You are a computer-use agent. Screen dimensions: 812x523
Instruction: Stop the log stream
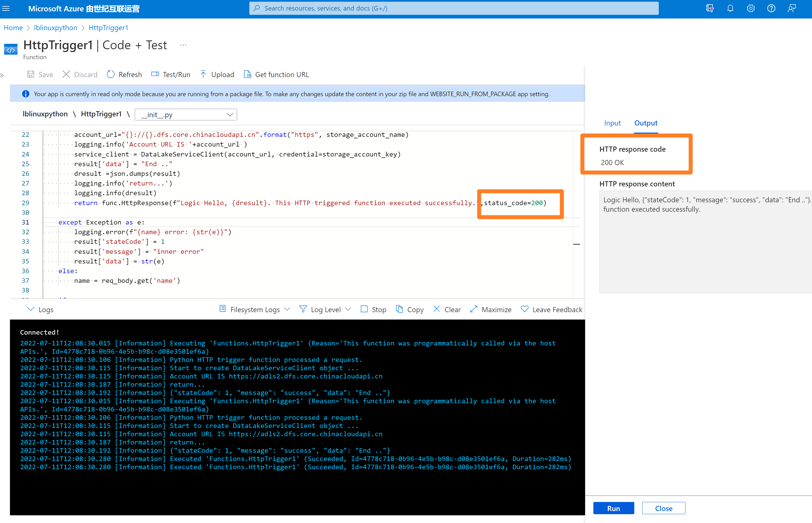373,309
